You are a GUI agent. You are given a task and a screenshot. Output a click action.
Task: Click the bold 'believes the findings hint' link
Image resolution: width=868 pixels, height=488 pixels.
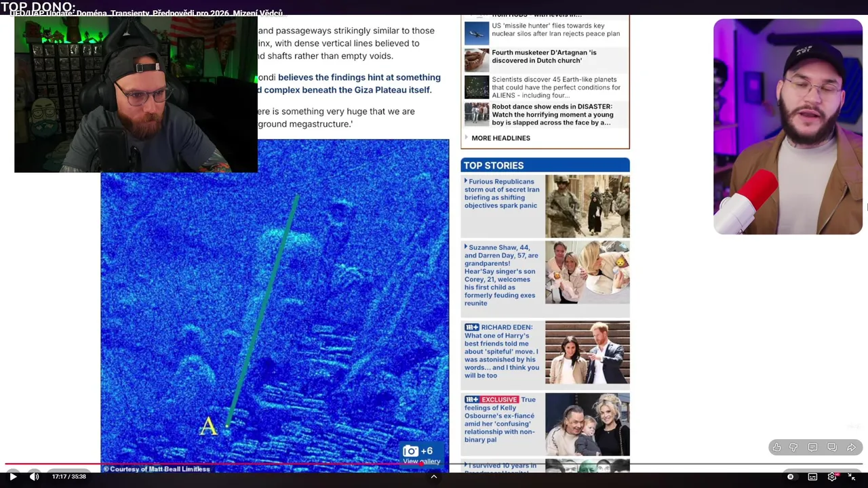[349, 83]
